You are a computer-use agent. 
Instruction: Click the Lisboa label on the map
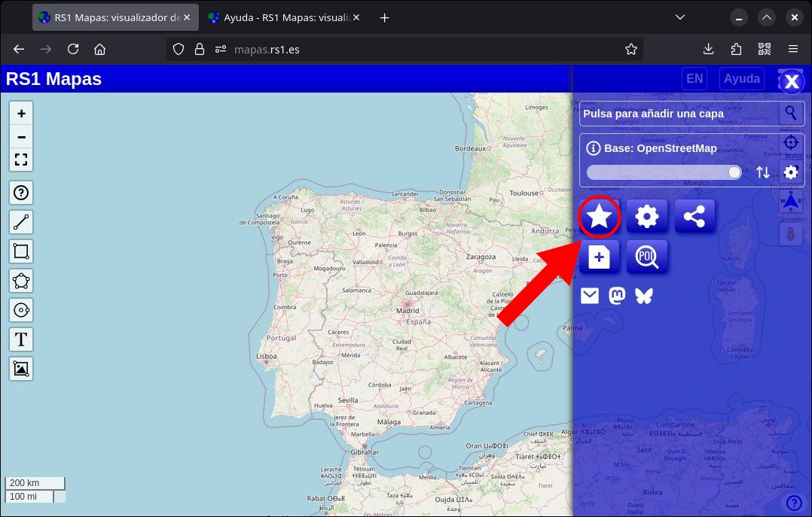(x=267, y=357)
